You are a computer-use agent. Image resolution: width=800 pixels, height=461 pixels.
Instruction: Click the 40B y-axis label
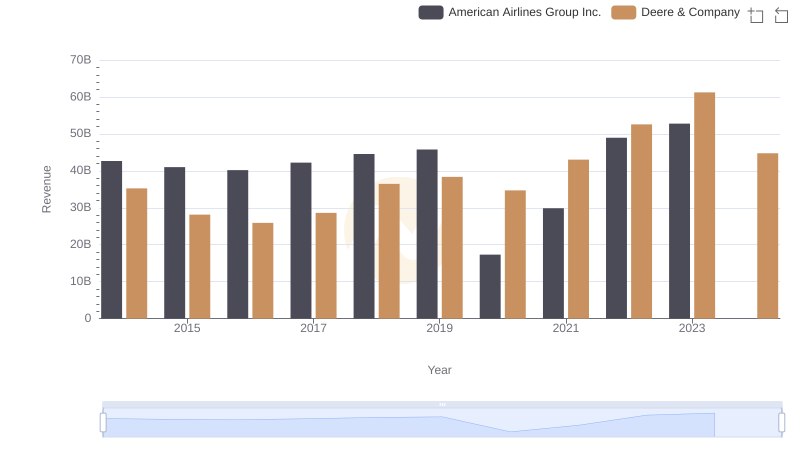coord(81,170)
